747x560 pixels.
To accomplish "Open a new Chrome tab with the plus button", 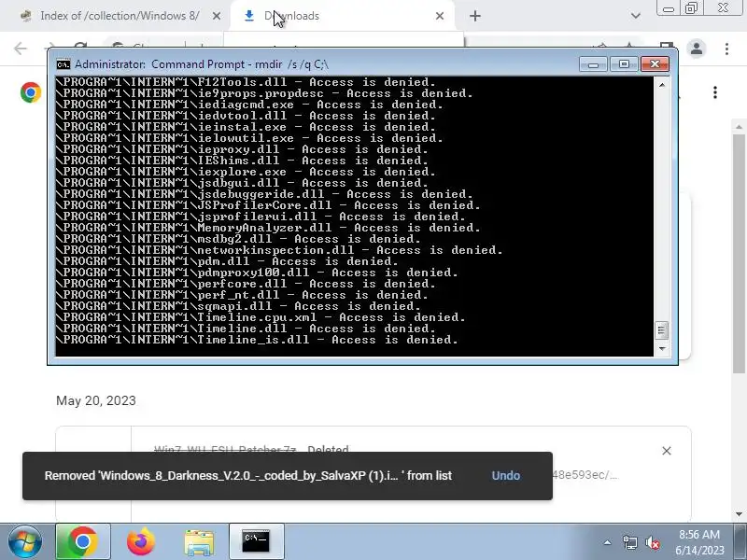I will pyautogui.click(x=474, y=16).
